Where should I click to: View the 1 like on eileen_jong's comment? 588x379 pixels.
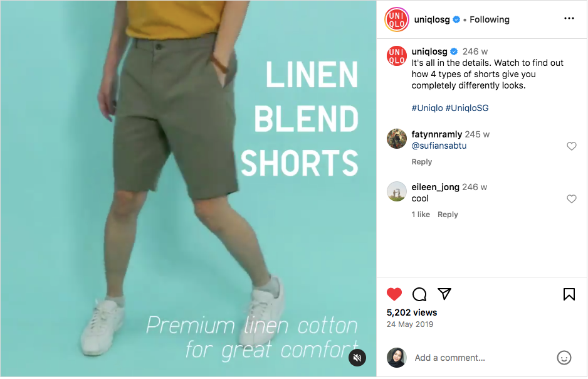421,214
